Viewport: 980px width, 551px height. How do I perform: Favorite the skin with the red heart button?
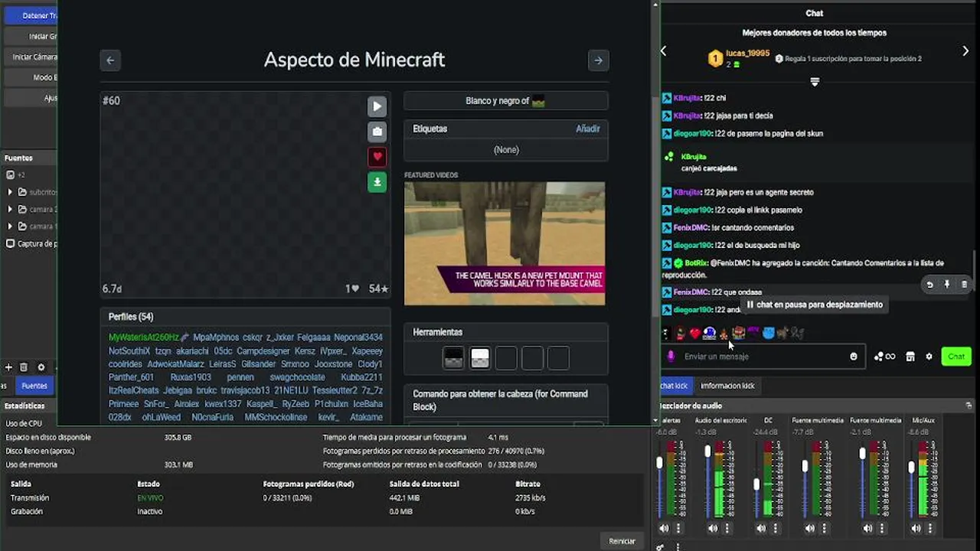click(377, 157)
